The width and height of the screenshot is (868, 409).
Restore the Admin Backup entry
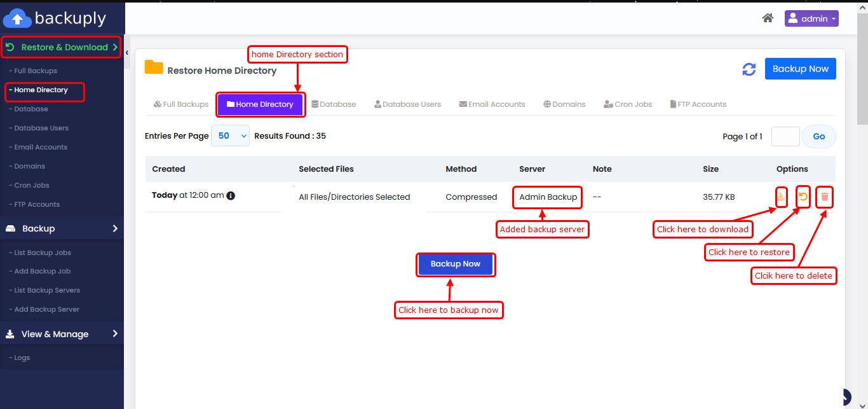803,197
